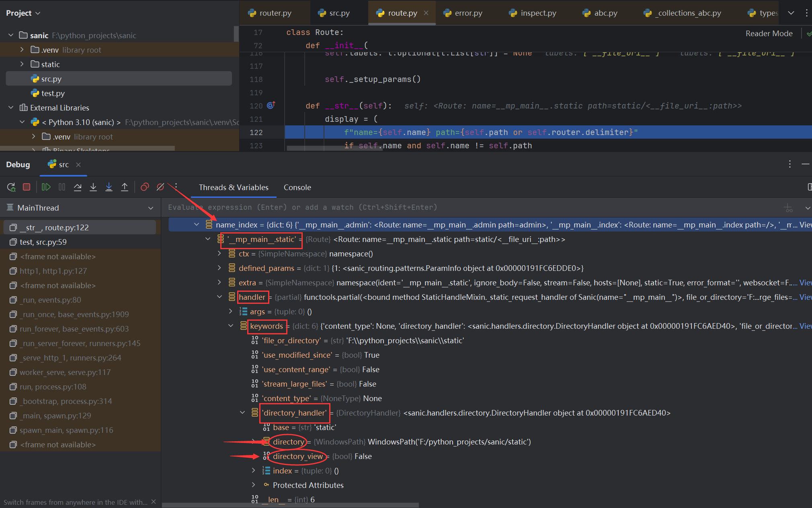
Task: Toggle Reader Mode in editor
Action: [x=769, y=34]
